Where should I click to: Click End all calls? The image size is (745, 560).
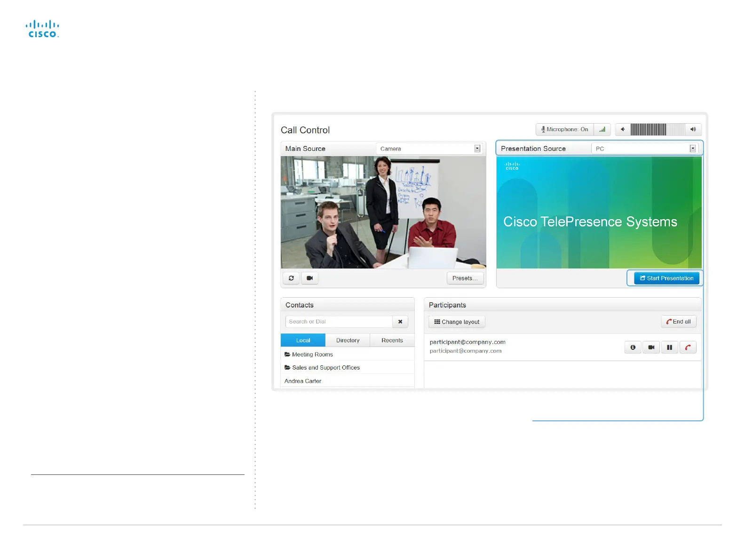(x=679, y=322)
